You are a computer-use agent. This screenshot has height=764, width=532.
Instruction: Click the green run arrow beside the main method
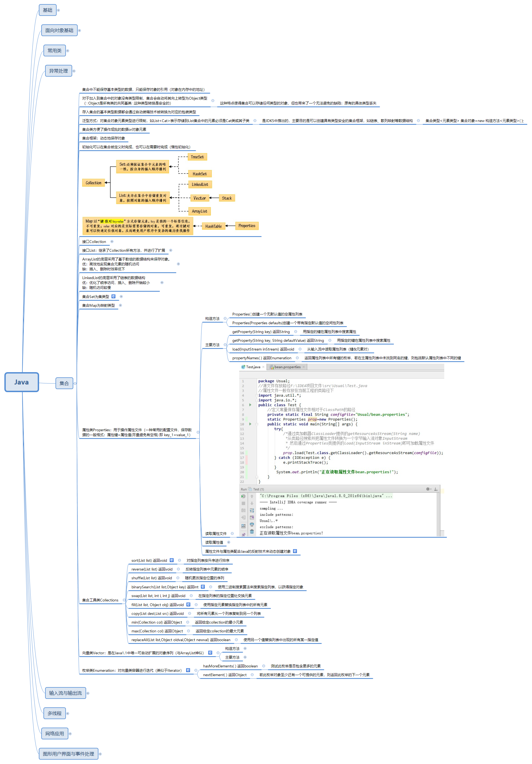(x=250, y=424)
